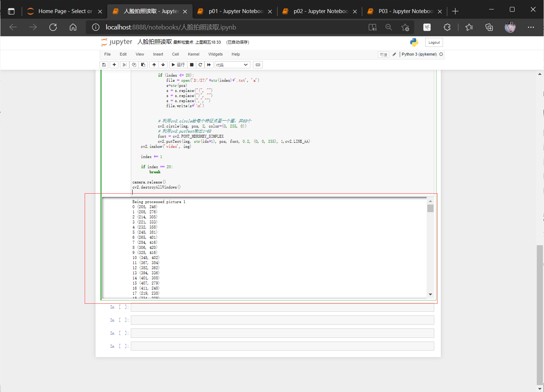
Task: Add page to favorites star
Action: coord(405,27)
